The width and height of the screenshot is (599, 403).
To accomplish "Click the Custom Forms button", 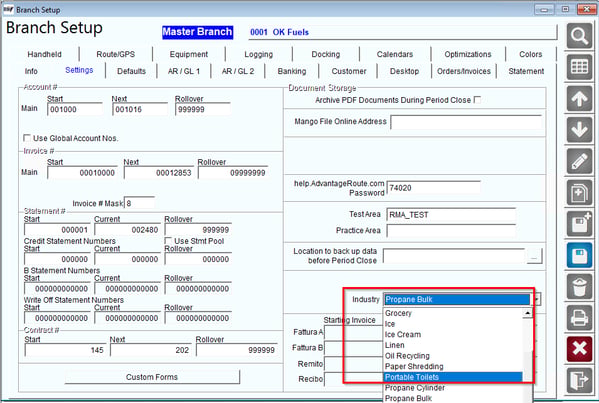I will 152,377.
